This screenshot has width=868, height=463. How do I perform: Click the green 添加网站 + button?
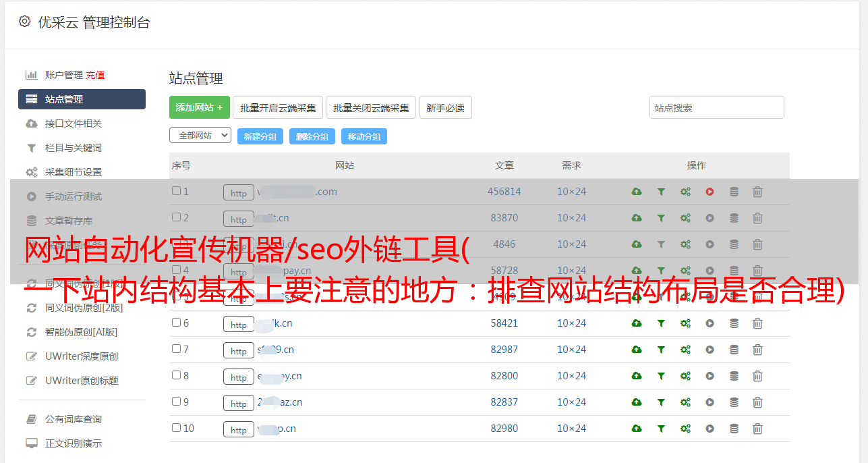199,107
